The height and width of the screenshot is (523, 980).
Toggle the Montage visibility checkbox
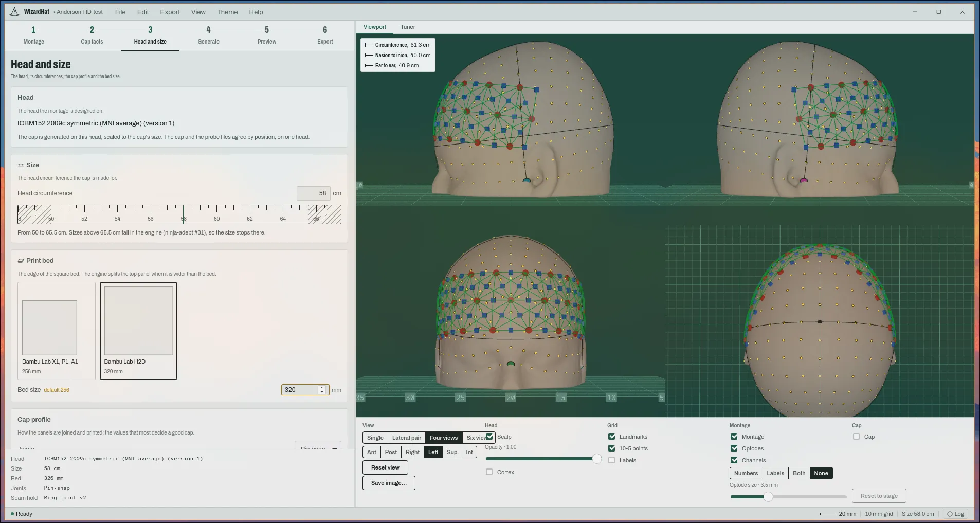tap(734, 437)
